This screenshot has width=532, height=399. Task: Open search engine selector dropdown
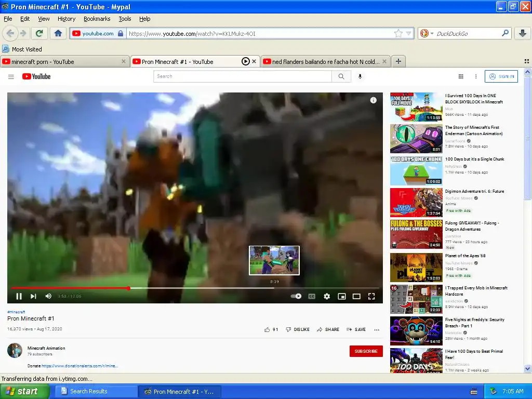427,33
